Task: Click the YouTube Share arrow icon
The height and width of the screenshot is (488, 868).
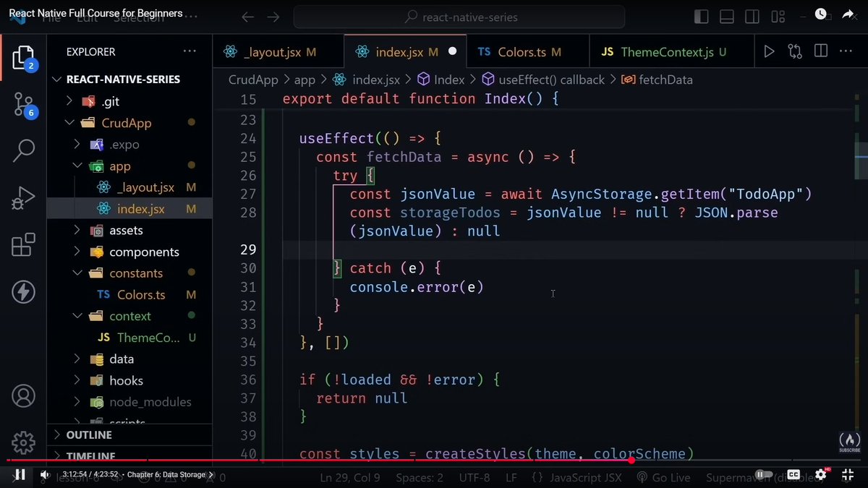Action: pos(848,14)
